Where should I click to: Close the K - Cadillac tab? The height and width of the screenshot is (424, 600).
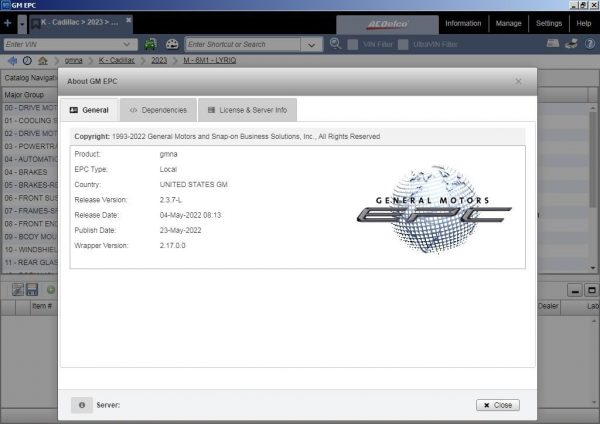[129, 20]
